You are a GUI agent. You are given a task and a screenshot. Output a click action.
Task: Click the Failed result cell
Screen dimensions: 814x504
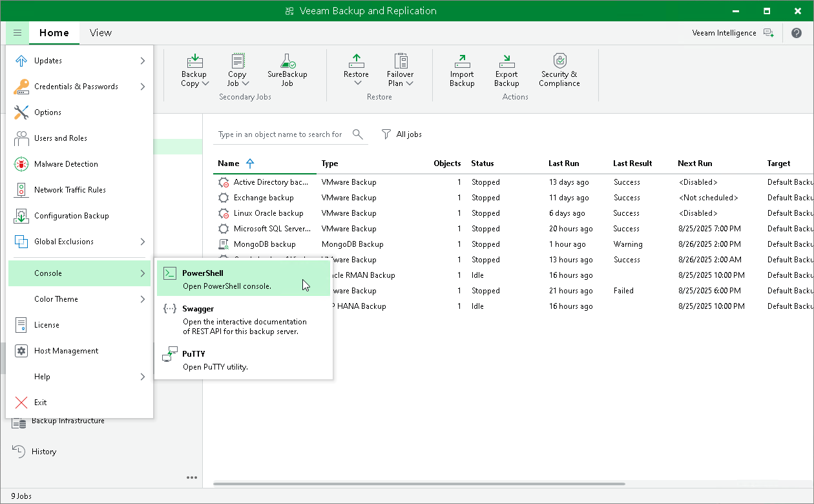click(x=623, y=291)
